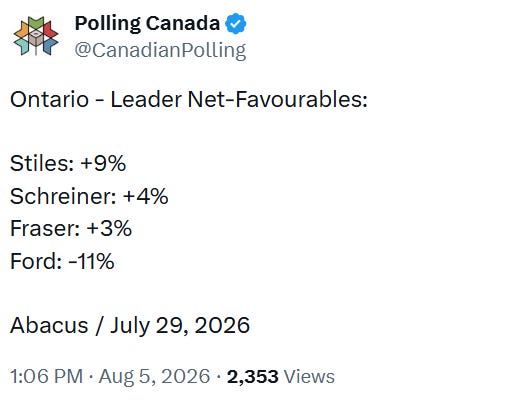The image size is (511, 400).
Task: Click the -11% value for Ford
Action: [92, 261]
